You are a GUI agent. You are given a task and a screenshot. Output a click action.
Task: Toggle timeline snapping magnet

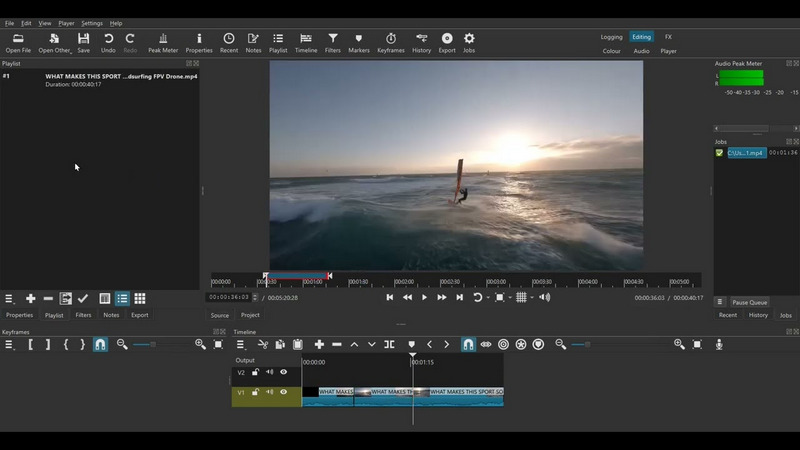tap(468, 344)
